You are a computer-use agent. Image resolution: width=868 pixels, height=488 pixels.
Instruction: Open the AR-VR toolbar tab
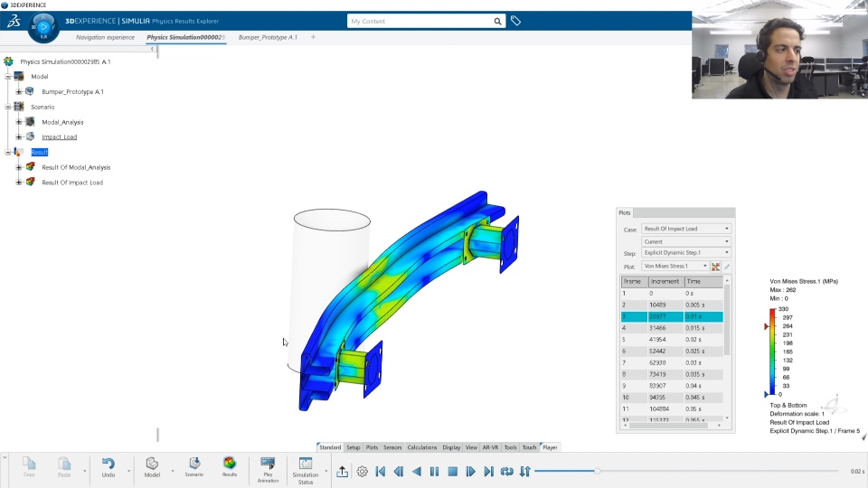pyautogui.click(x=490, y=447)
